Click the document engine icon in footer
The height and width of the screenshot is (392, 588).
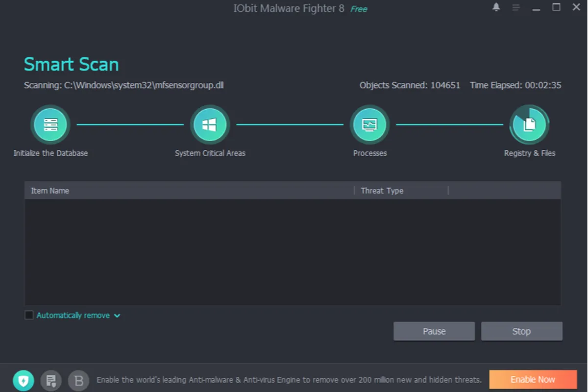point(51,380)
